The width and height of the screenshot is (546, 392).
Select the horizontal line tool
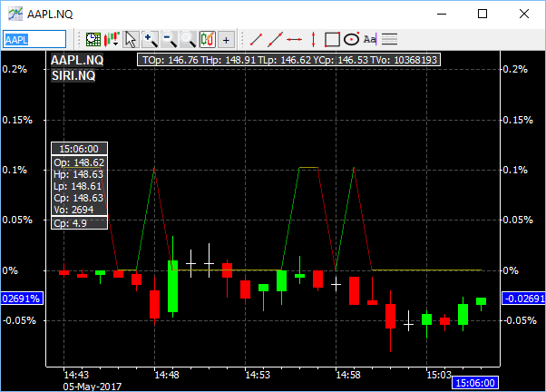(295, 39)
